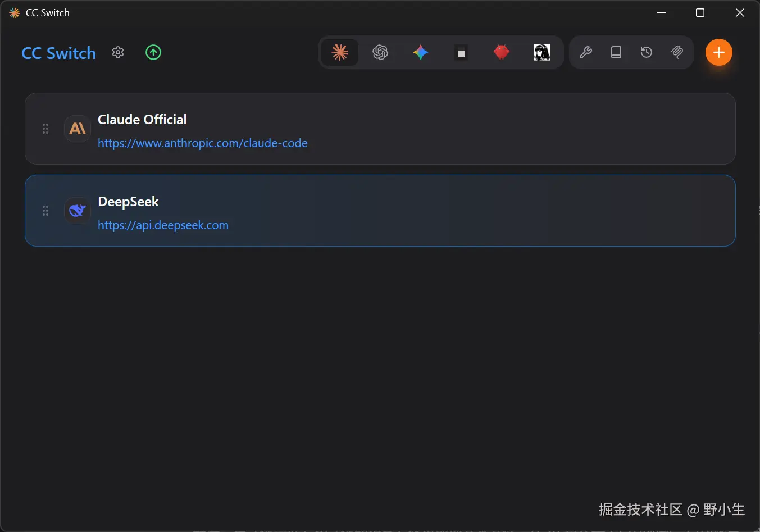Switch to the Claude starburst app tab
The height and width of the screenshot is (532, 760).
tap(340, 52)
